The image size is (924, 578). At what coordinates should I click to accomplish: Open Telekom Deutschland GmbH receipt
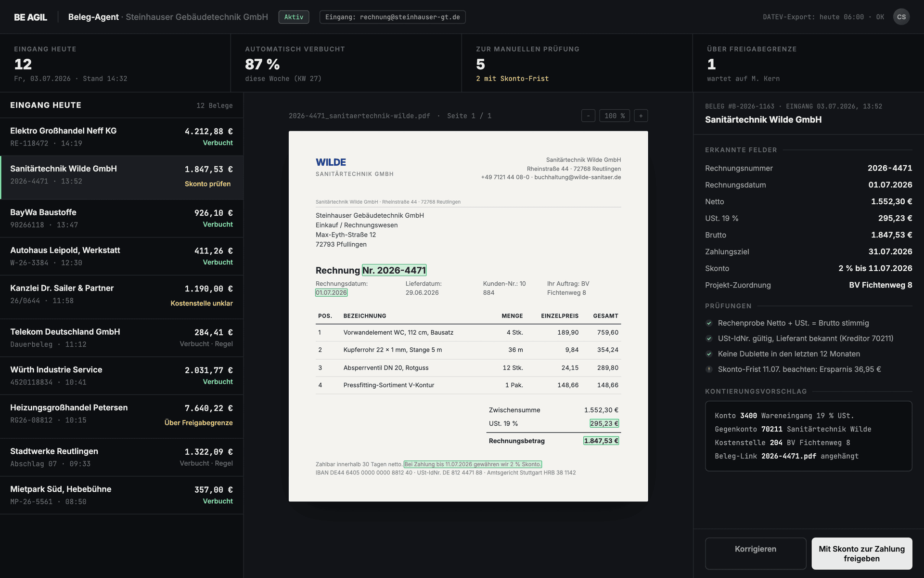pos(121,338)
